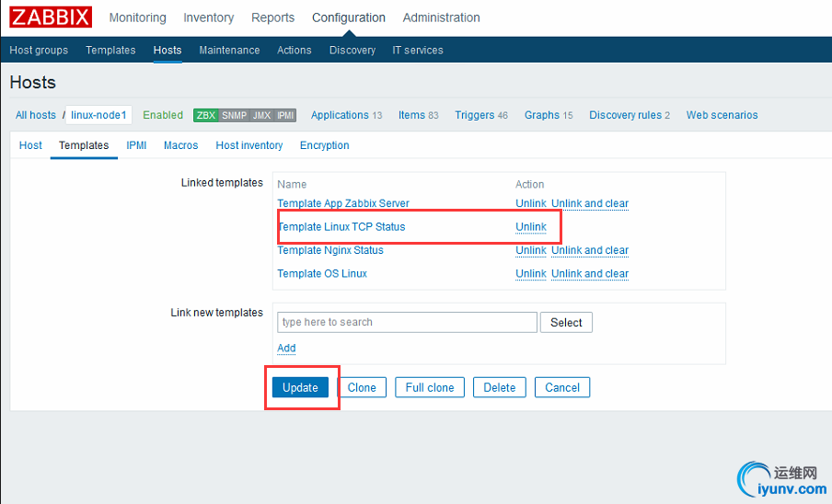Switch to the Macros tab

(181, 145)
